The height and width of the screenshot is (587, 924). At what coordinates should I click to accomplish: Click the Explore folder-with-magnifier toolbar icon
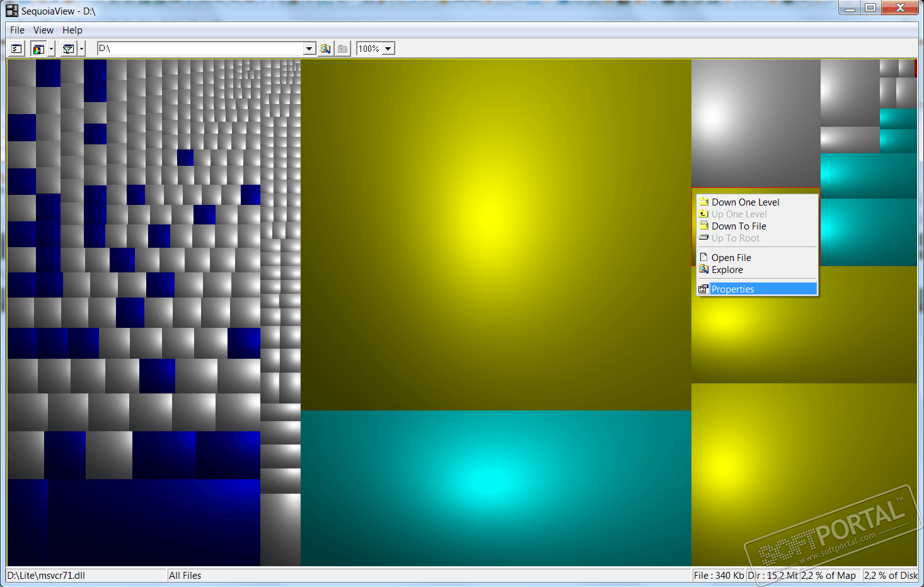[326, 49]
